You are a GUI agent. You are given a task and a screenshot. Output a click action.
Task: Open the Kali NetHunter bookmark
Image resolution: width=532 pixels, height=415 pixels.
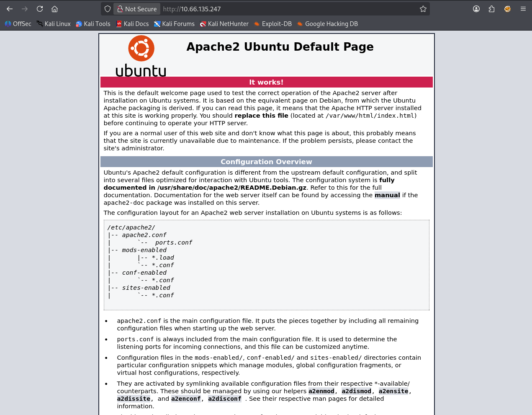pos(224,24)
